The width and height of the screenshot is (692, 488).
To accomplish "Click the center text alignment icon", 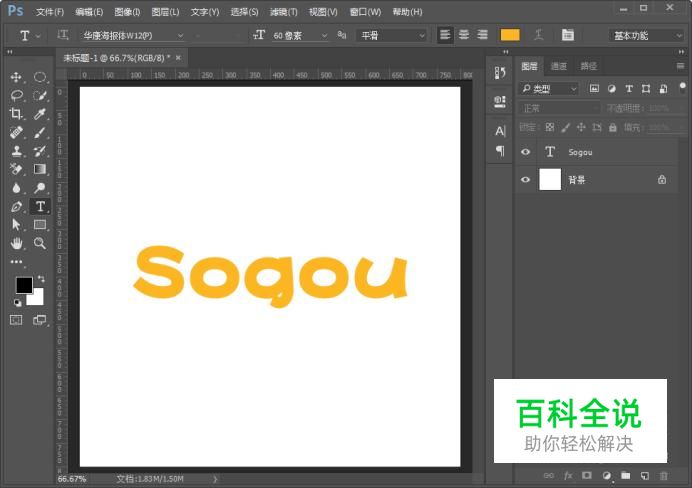I will coord(464,35).
